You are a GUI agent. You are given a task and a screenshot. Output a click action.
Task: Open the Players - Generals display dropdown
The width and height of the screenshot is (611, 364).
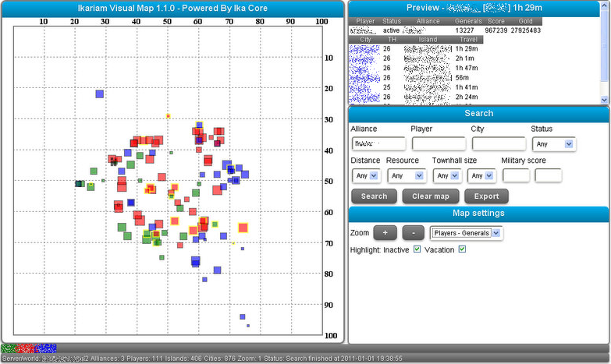pyautogui.click(x=466, y=233)
